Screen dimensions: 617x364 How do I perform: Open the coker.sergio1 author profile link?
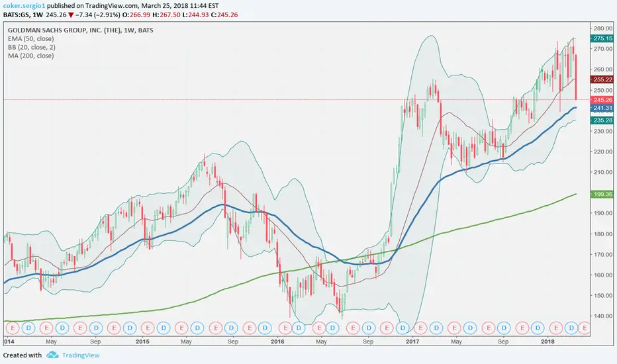click(24, 6)
